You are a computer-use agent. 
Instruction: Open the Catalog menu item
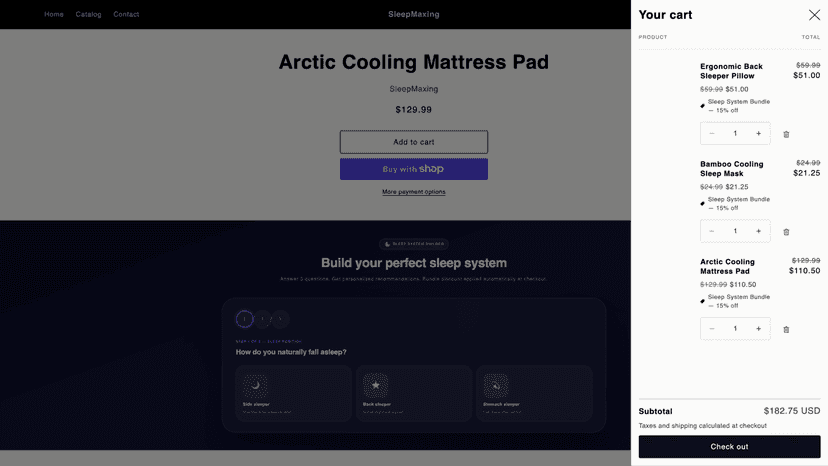[x=88, y=14]
